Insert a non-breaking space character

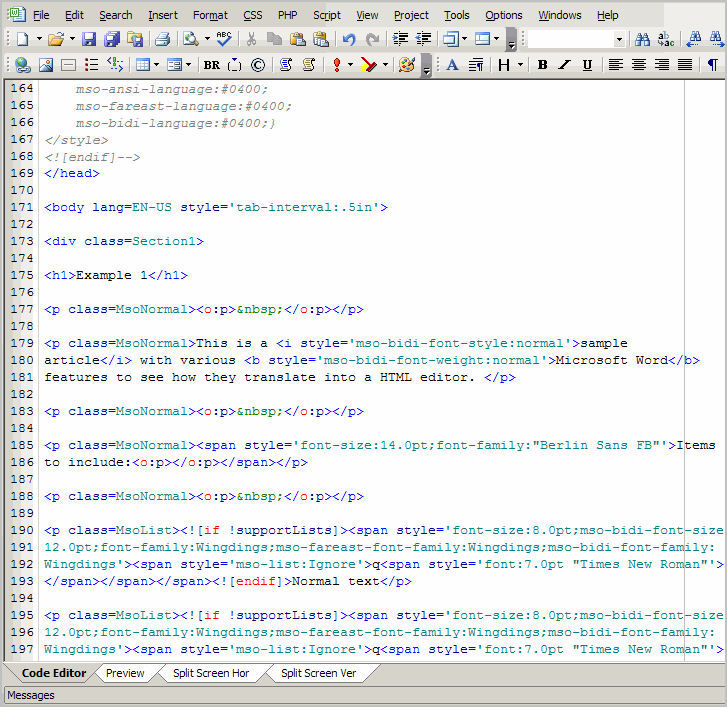point(235,65)
